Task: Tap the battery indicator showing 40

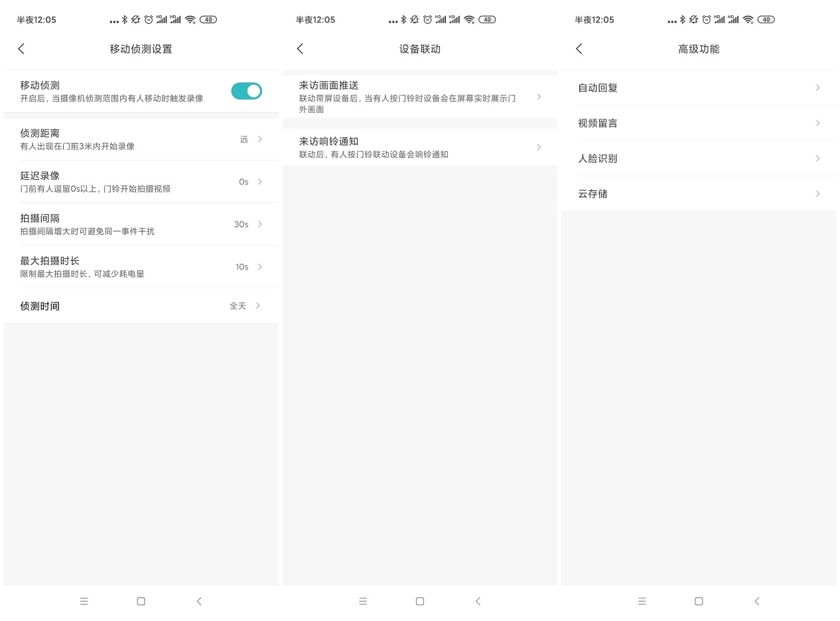Action: tap(208, 19)
